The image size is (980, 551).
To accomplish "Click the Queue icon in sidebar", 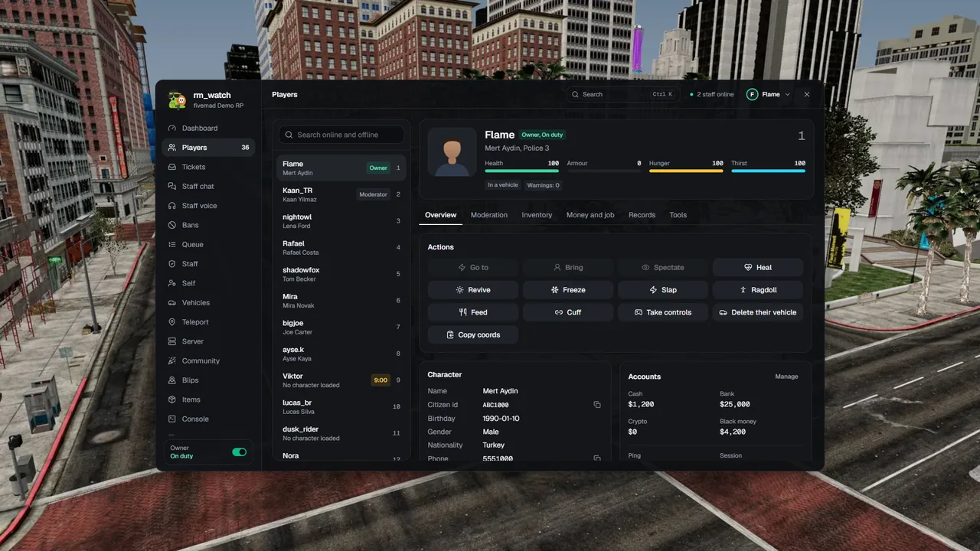I will coord(172,244).
